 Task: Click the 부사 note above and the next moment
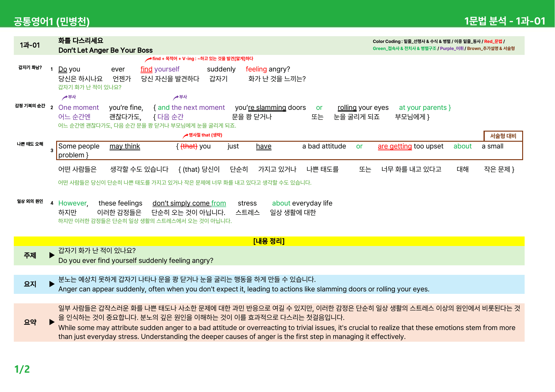click(183, 97)
